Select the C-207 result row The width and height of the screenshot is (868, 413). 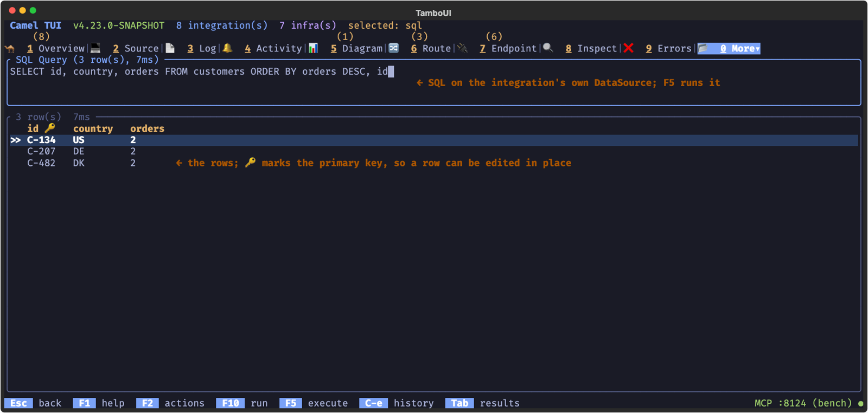point(433,152)
